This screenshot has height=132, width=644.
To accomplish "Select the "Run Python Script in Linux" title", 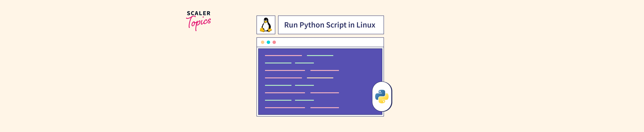I will [x=330, y=25].
